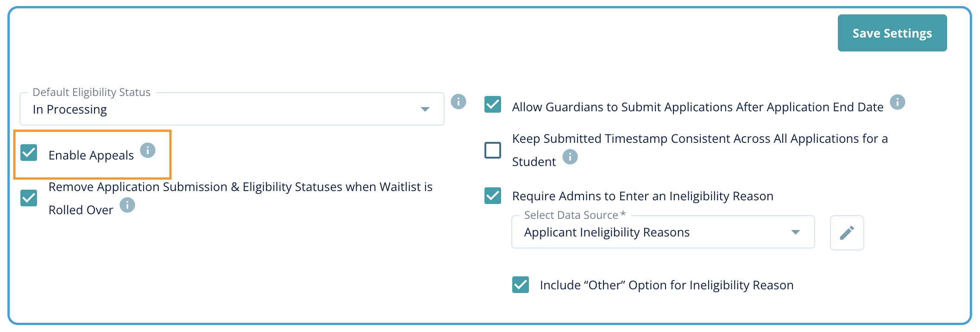Open Select Data Source dropdown arrow
The image size is (980, 332).
(x=795, y=232)
